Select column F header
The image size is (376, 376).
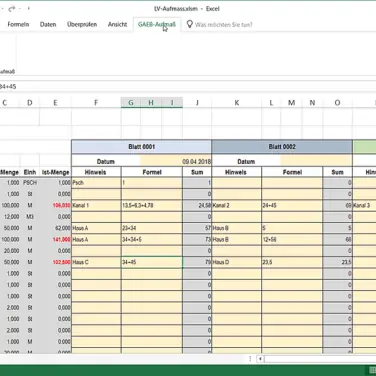point(96,103)
